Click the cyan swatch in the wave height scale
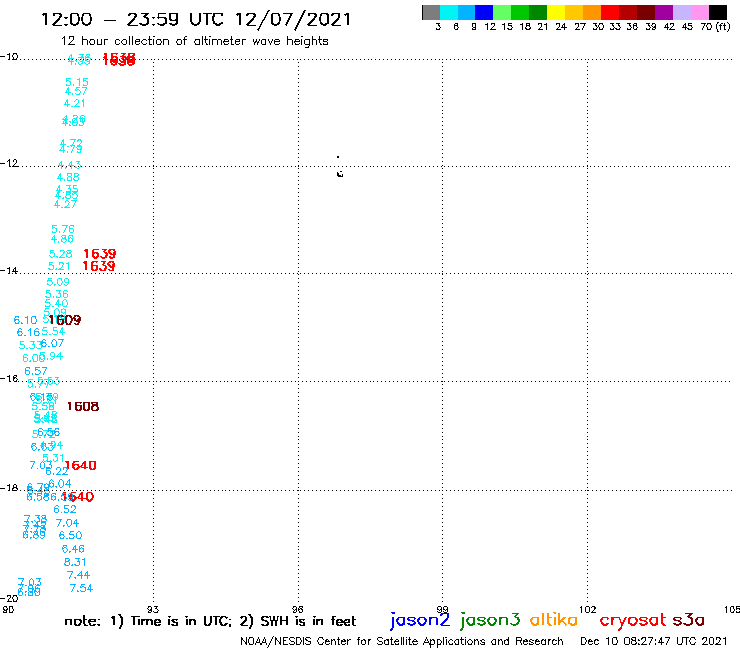The image size is (740, 650). 449,12
